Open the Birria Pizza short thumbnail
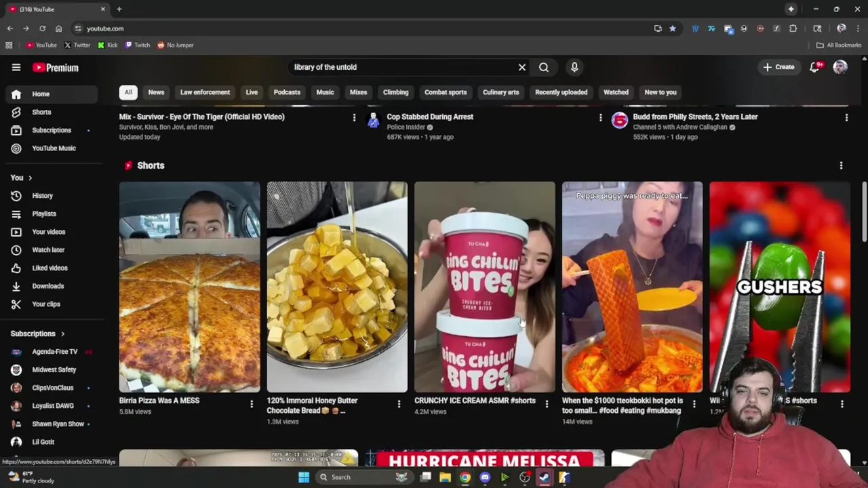This screenshot has height=488, width=868. (189, 287)
